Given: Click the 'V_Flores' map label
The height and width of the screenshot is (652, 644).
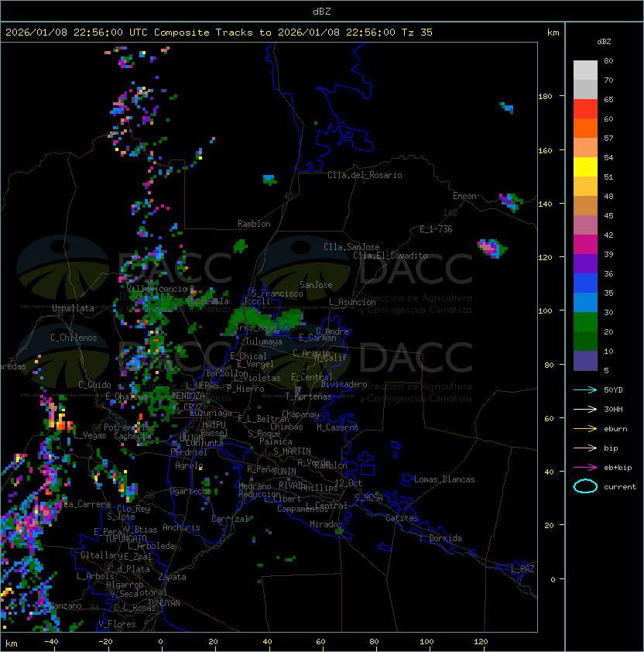Looking at the screenshot, I should click(117, 624).
